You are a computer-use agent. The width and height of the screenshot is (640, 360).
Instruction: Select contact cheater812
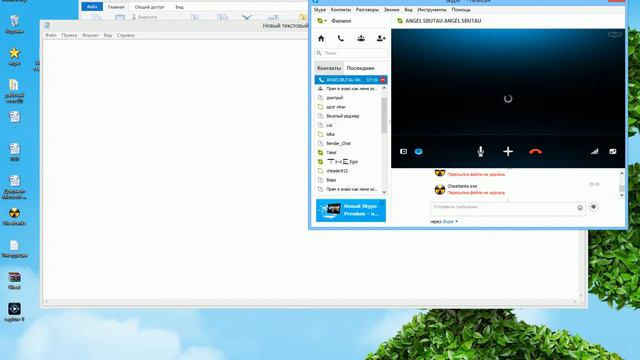pos(337,171)
